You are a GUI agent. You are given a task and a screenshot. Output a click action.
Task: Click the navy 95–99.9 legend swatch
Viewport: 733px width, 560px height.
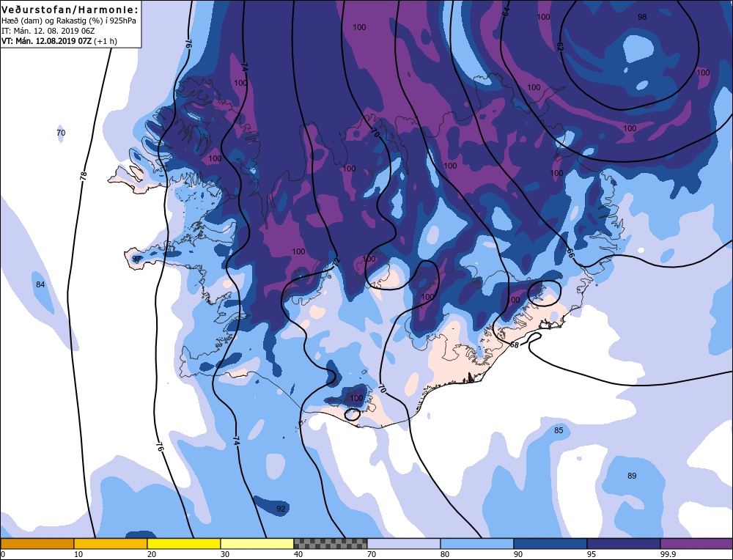pos(624,543)
